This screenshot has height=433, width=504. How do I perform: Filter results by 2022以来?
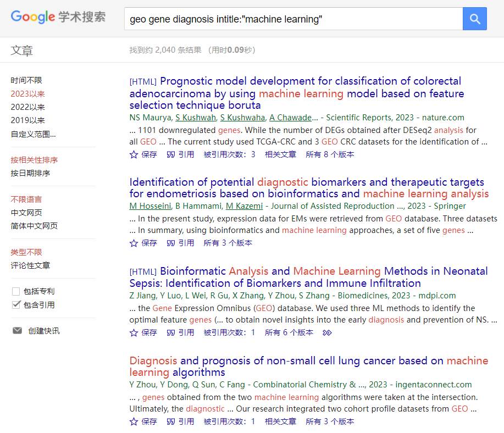(28, 107)
